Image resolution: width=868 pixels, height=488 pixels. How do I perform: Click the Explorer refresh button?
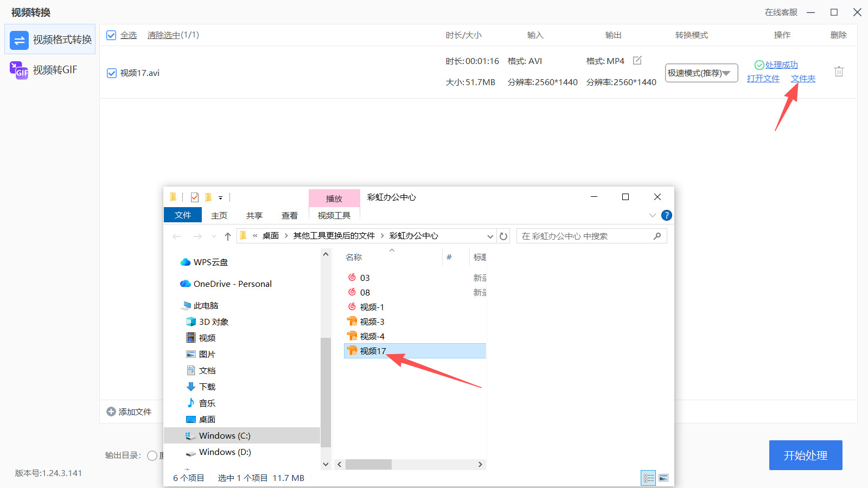click(x=503, y=236)
